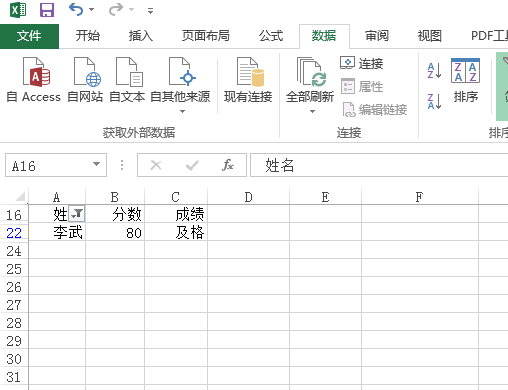Select row 27 header
The image size is (508, 390).
pos(14,305)
